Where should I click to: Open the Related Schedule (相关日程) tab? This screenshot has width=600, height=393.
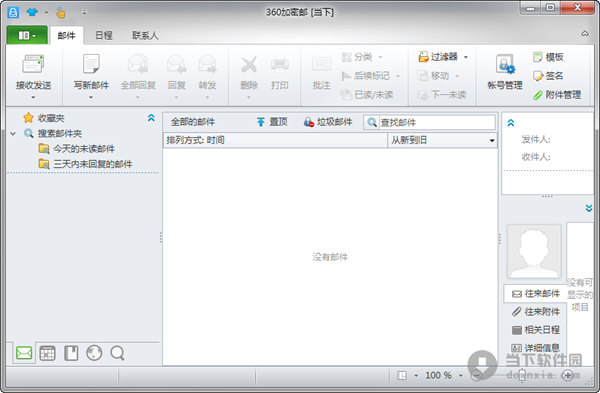[x=536, y=330]
